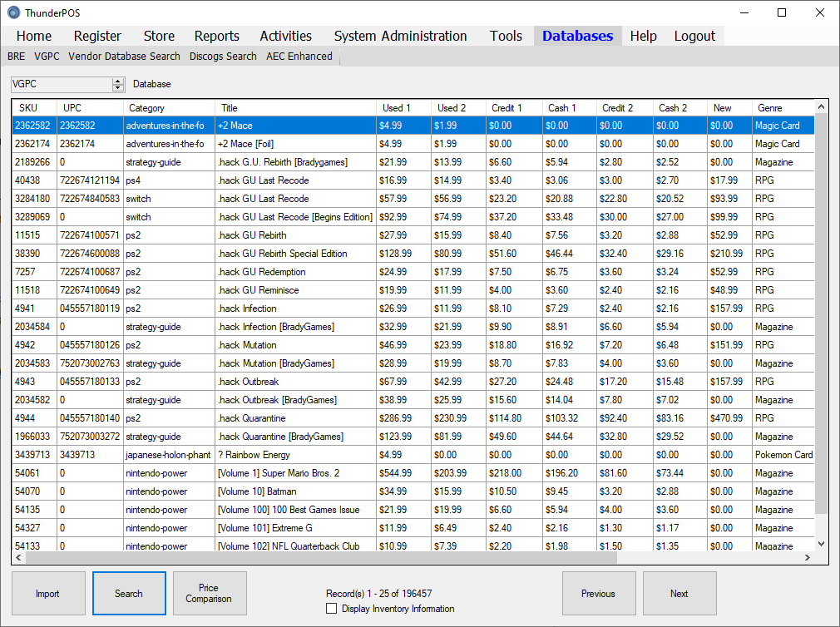Select '.hack GU Rebirth Special Edition' title

pyautogui.click(x=295, y=254)
